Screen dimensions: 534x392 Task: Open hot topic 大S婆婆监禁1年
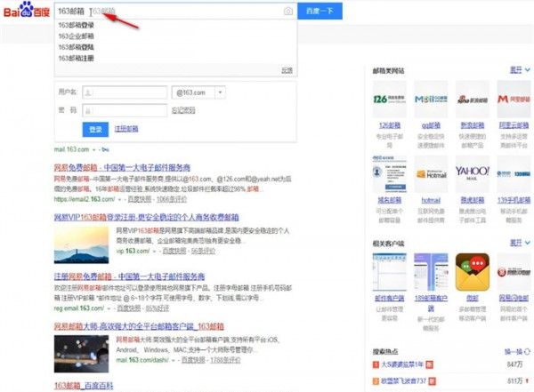tap(402, 364)
